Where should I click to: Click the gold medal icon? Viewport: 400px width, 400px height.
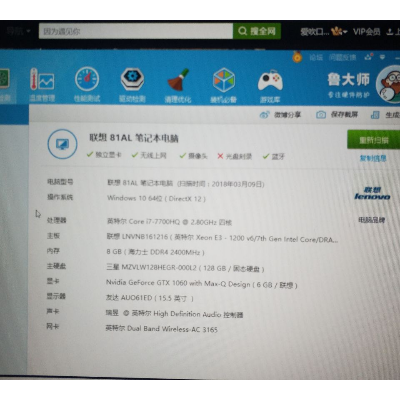297,57
